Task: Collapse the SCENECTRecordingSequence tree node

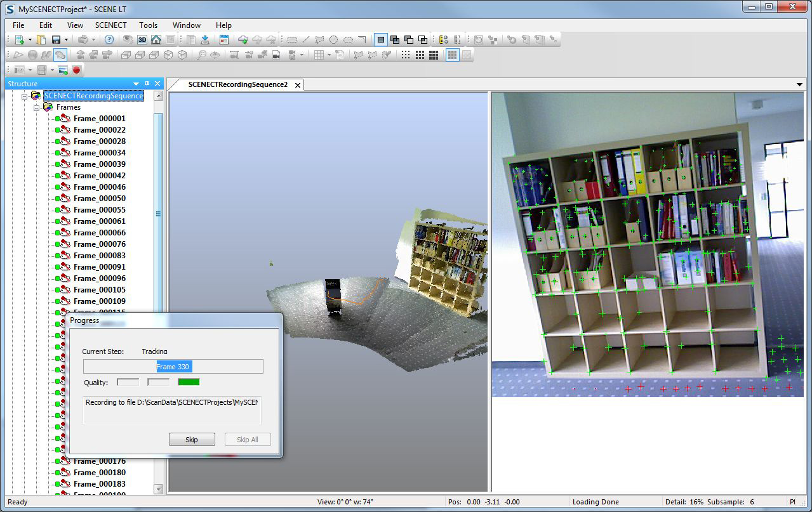Action: point(25,96)
